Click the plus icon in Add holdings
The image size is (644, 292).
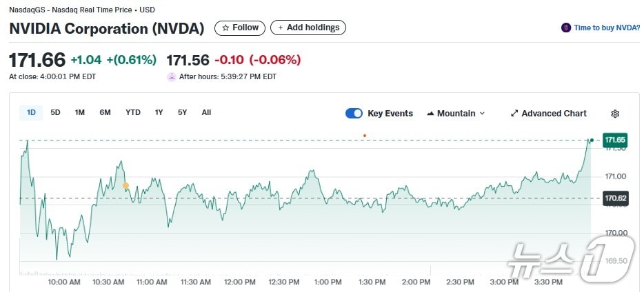(x=279, y=28)
